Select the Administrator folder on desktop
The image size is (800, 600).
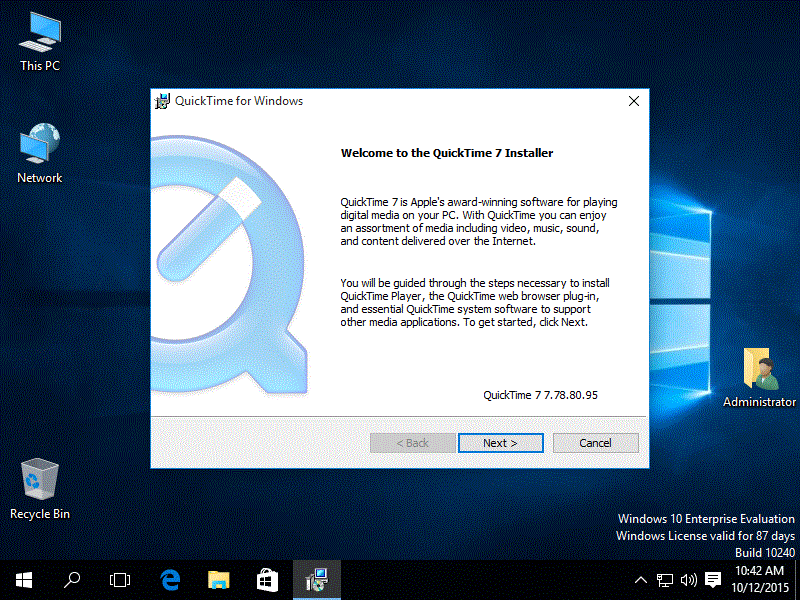pyautogui.click(x=759, y=377)
